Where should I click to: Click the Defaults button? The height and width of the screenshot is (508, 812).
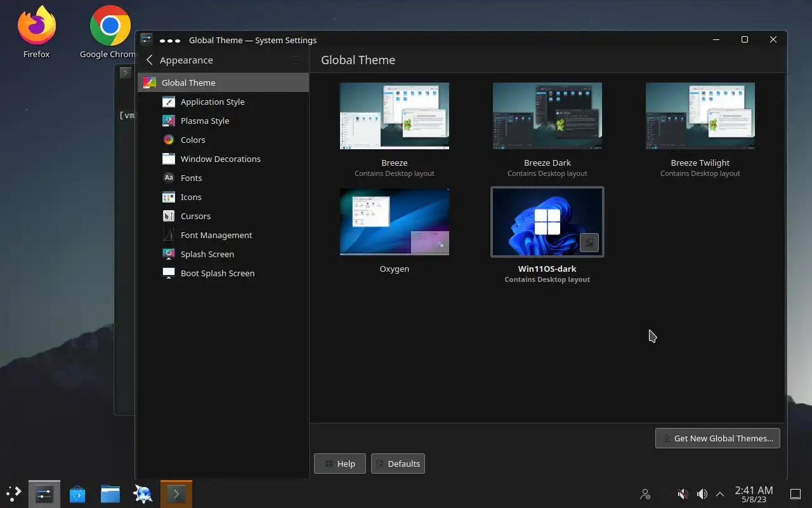click(398, 464)
